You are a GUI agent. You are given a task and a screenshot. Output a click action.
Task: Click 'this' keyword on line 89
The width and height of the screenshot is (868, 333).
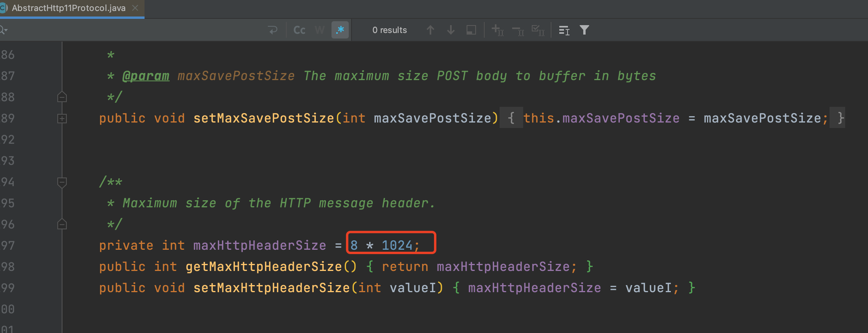pos(538,118)
